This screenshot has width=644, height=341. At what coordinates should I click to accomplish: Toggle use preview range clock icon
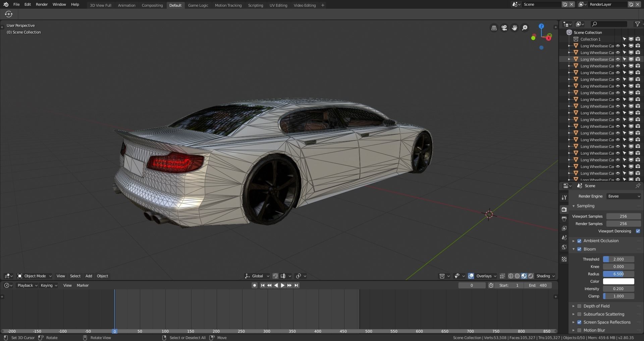pyautogui.click(x=491, y=285)
